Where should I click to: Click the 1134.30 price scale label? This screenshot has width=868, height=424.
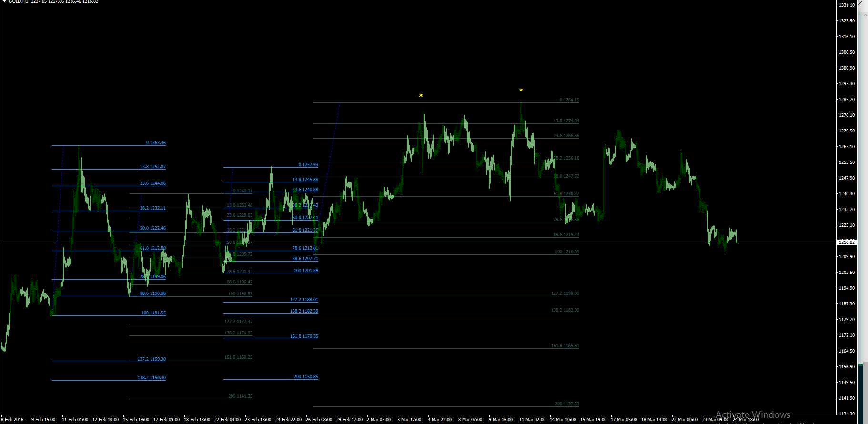pos(847,414)
